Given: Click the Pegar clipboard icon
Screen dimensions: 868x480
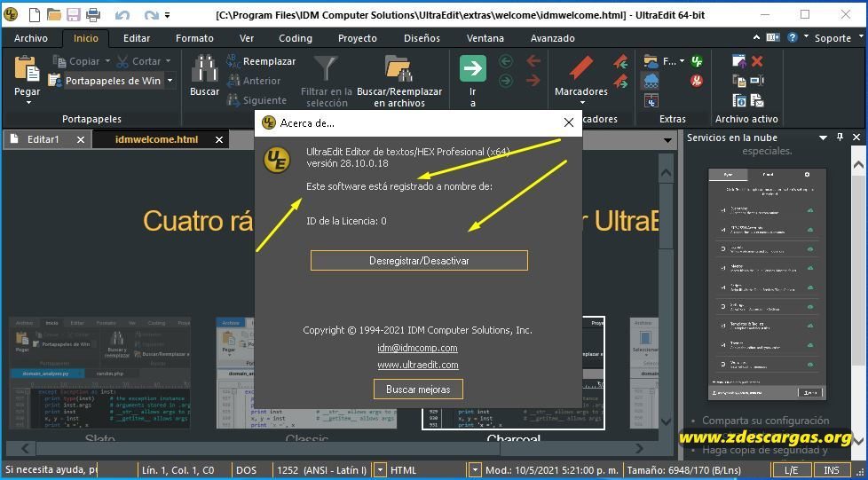Looking at the screenshot, I should (x=27, y=68).
